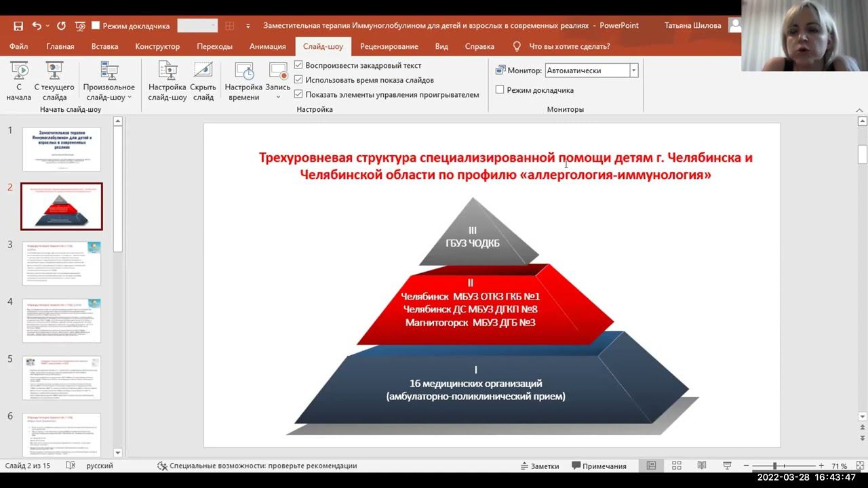Click the Заметки button in status bar
Viewport: 868px width, 488px height.
point(539,466)
